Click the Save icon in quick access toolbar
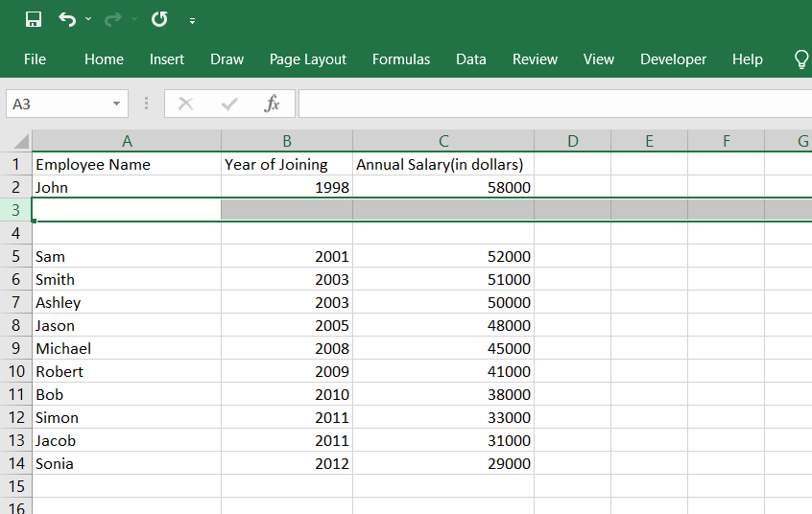The height and width of the screenshot is (514, 812). [34, 19]
